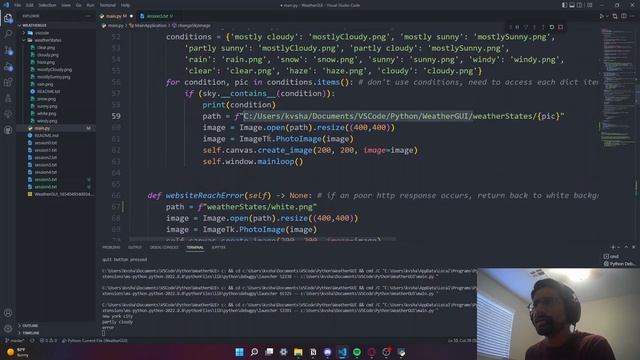Screen dimensions: 640x360
Task: Open the Extensions view
Action: click(x=8, y=82)
